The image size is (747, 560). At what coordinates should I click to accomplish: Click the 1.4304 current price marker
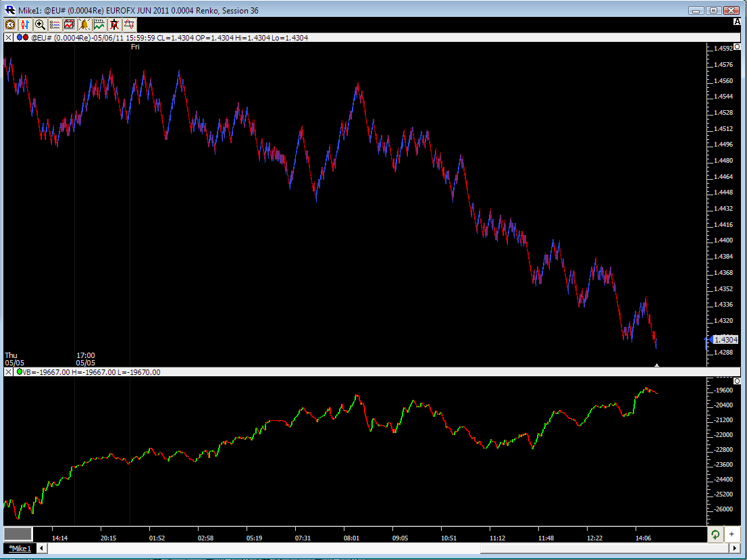click(x=725, y=340)
